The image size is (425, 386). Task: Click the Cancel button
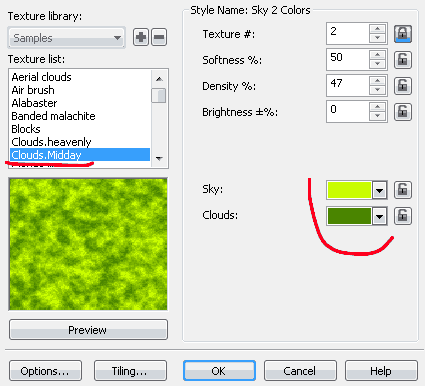300,371
